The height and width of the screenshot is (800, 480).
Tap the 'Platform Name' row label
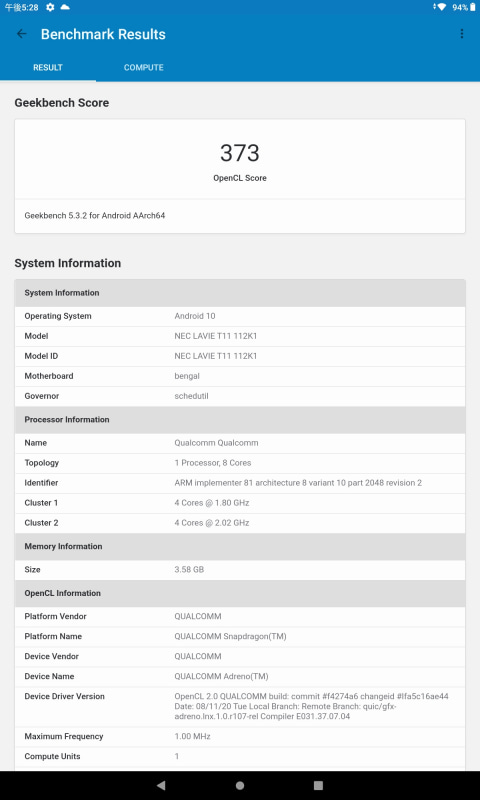[53, 636]
